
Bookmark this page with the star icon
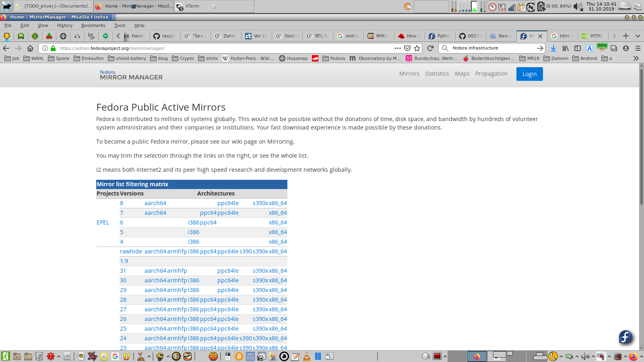click(x=417, y=48)
